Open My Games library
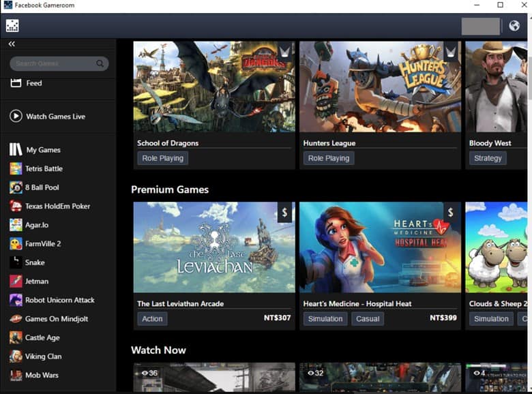532x394 pixels. (x=43, y=150)
